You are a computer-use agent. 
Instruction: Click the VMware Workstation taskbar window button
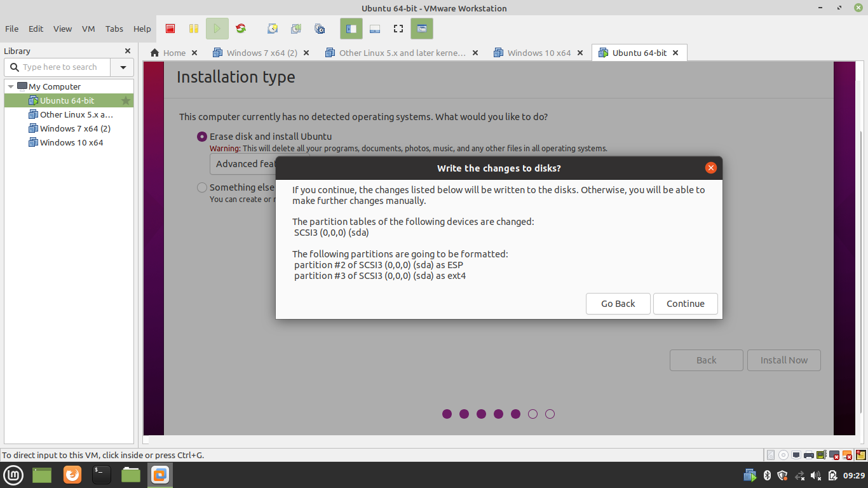[160, 475]
